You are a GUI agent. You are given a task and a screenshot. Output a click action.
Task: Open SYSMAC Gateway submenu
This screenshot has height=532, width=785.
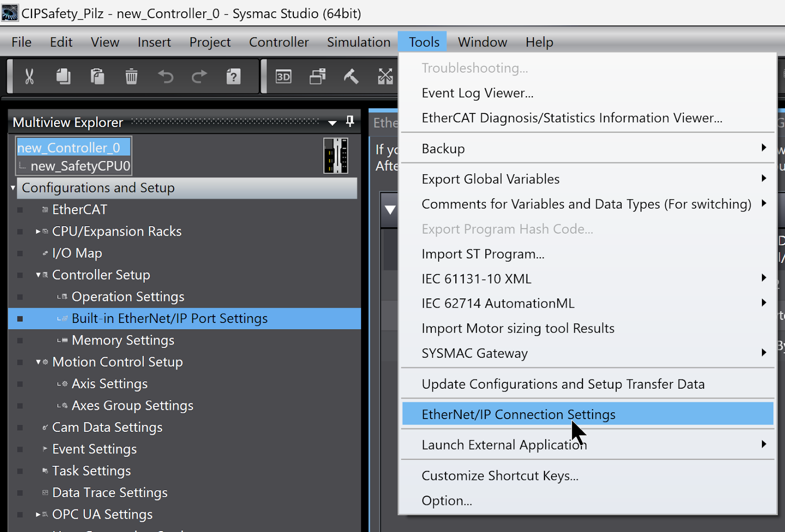[x=588, y=353]
